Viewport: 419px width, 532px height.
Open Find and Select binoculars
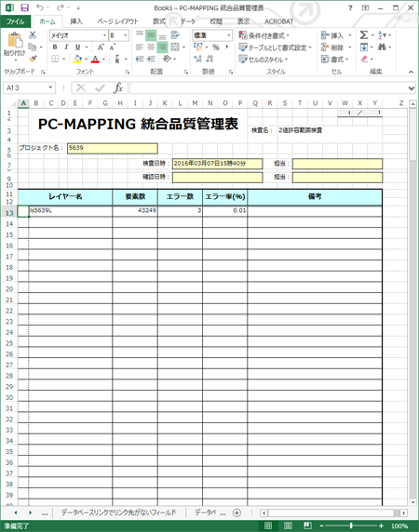[383, 47]
